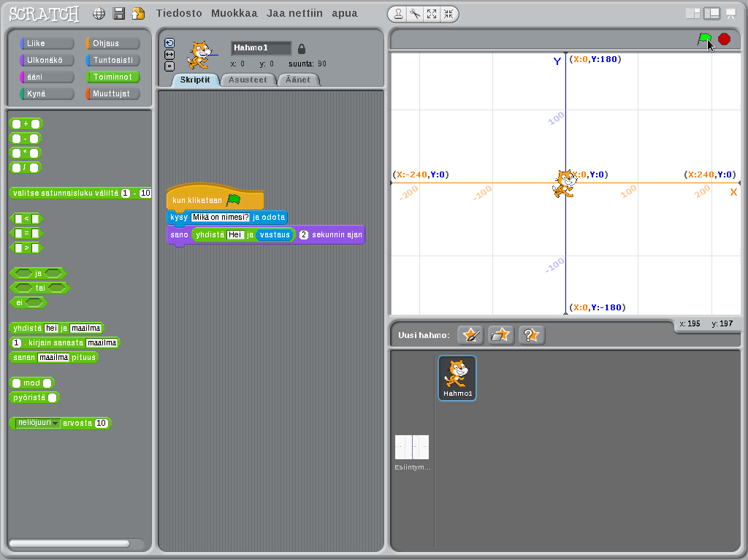Image resolution: width=748 pixels, height=560 pixels.
Task: Open the Tiedosto menu
Action: pyautogui.click(x=179, y=13)
